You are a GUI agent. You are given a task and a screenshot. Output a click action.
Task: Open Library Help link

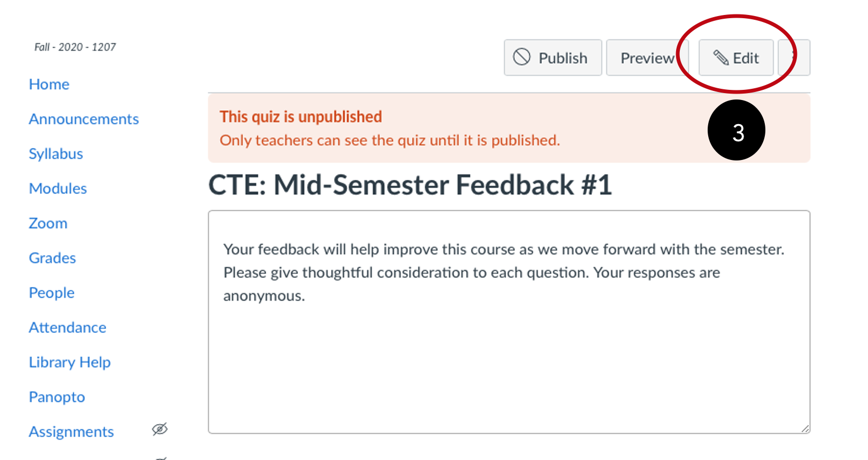[70, 362]
